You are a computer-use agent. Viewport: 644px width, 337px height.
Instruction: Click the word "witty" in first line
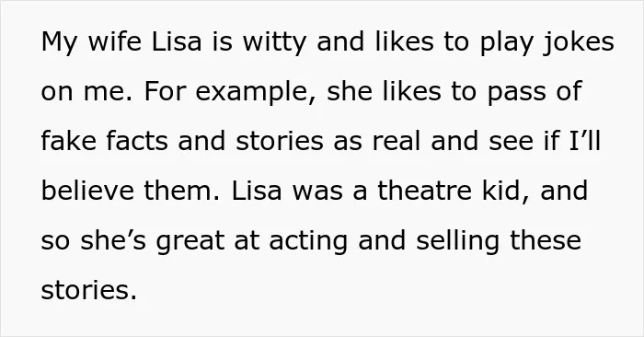(274, 43)
